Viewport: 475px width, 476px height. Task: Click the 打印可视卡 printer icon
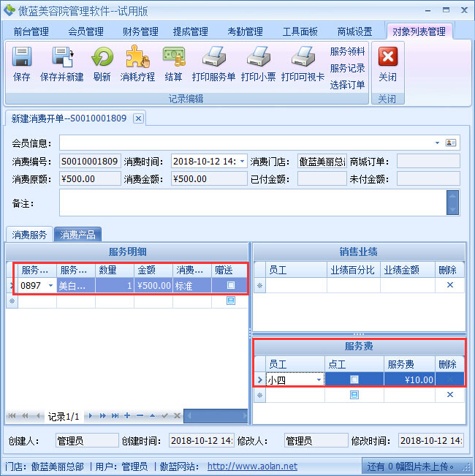[303, 57]
